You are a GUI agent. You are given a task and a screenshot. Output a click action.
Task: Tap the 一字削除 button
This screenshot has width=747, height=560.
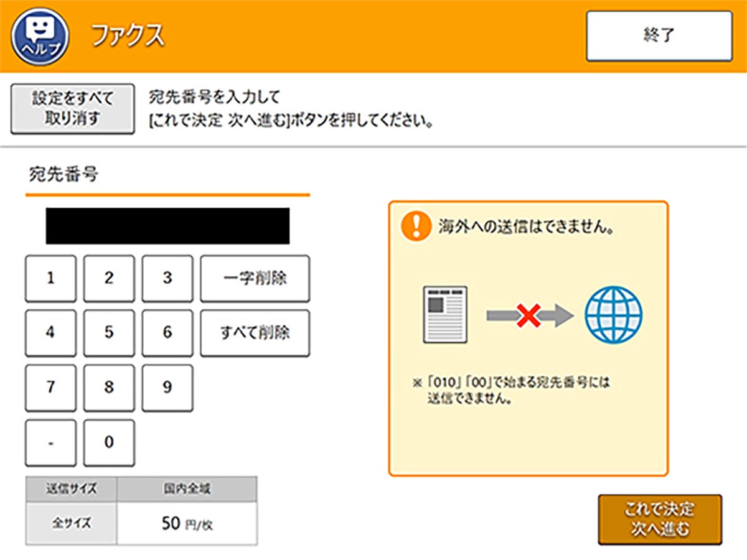tap(255, 278)
